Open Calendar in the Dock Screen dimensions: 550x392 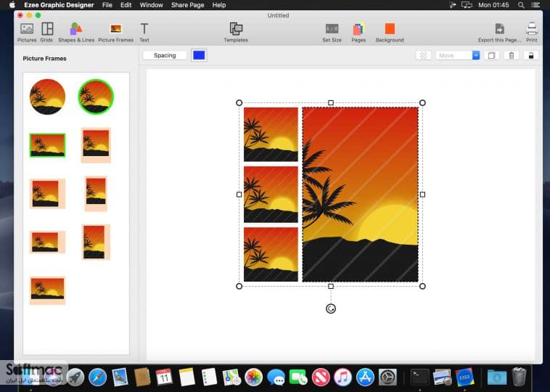(164, 377)
